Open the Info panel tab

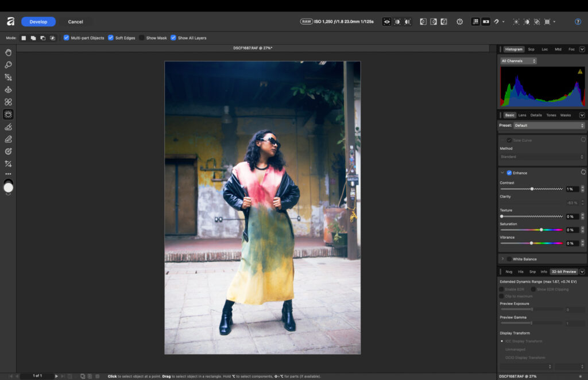point(544,272)
